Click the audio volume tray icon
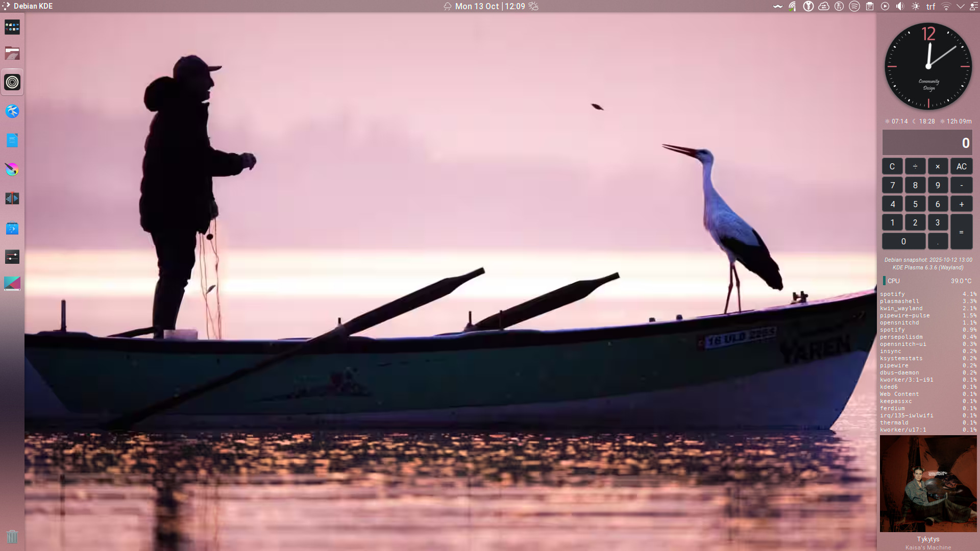 pyautogui.click(x=900, y=6)
